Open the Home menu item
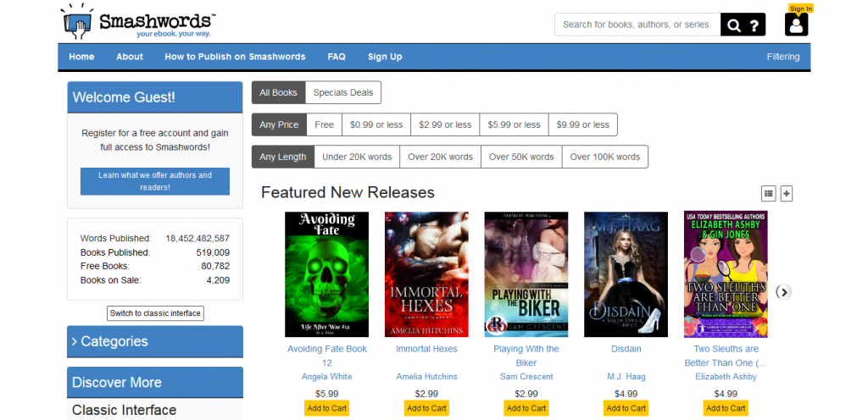This screenshot has height=420, width=868. tap(81, 57)
